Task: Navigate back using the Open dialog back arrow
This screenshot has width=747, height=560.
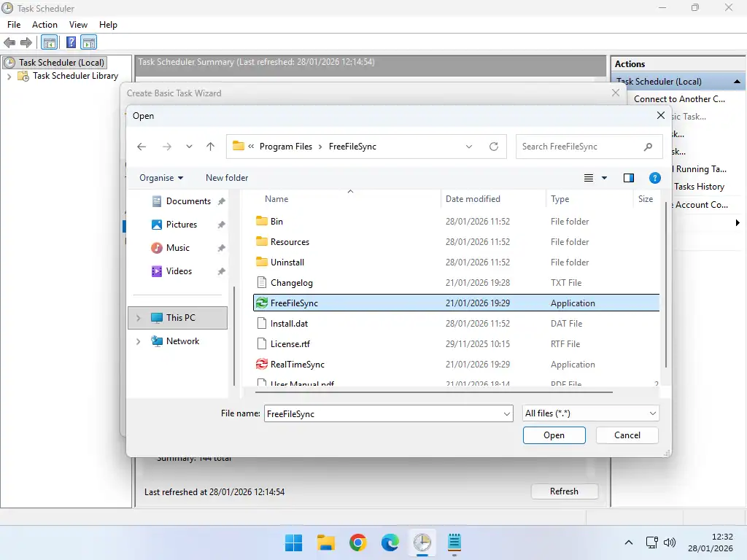Action: tap(141, 147)
